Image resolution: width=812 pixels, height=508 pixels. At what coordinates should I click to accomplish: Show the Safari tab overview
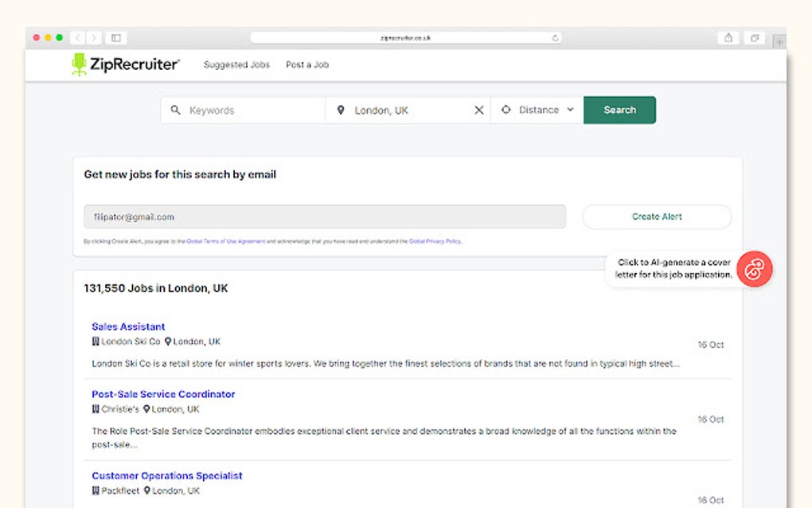[753, 37]
